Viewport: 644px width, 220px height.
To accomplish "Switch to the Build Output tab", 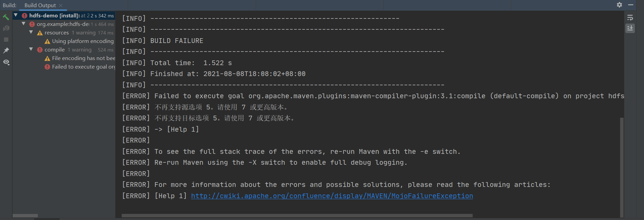I will (40, 5).
